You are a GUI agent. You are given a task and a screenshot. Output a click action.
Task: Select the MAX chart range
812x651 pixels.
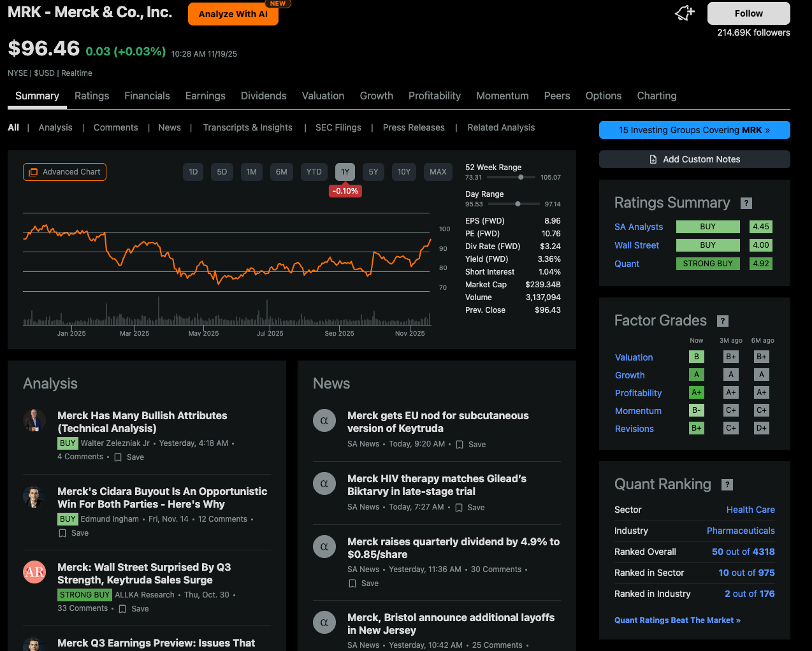pyautogui.click(x=438, y=172)
